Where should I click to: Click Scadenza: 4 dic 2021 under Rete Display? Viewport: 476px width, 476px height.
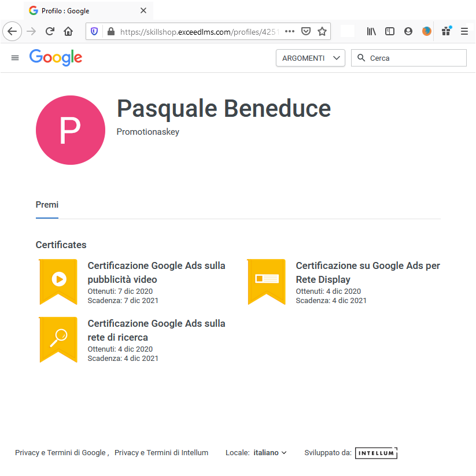331,301
